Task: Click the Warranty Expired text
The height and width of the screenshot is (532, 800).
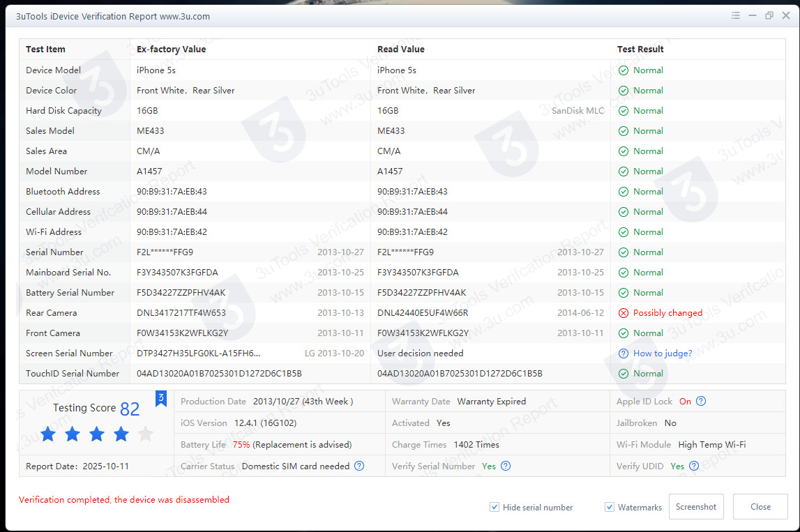Action: tap(491, 402)
